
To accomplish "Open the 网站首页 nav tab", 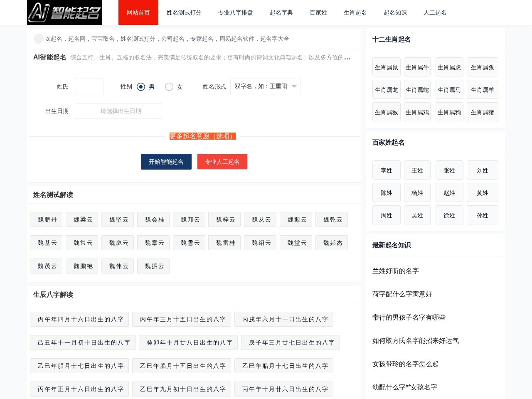I will (x=138, y=12).
